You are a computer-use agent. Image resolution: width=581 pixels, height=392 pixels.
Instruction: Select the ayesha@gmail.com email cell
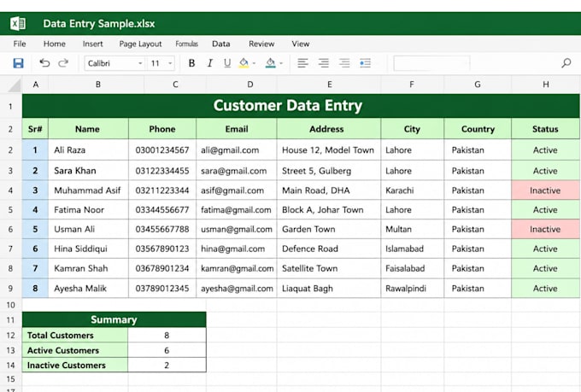[237, 289]
